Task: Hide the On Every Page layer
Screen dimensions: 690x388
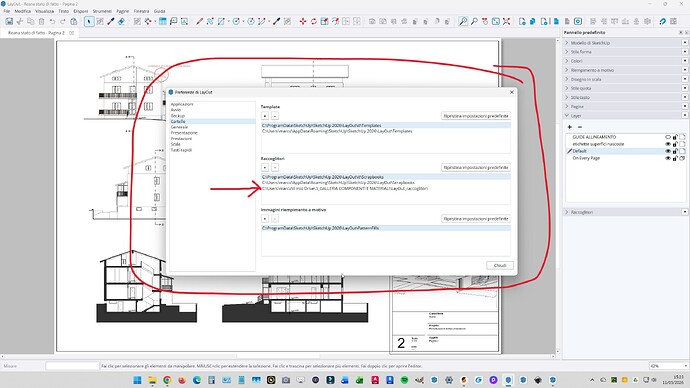Action: pyautogui.click(x=668, y=158)
